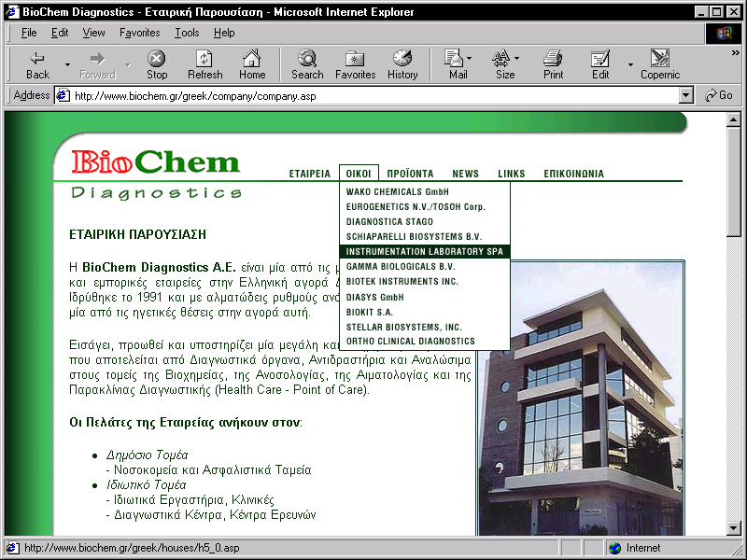Stop page loading with the Stop button
Image resolution: width=747 pixels, height=560 pixels.
pos(157,64)
